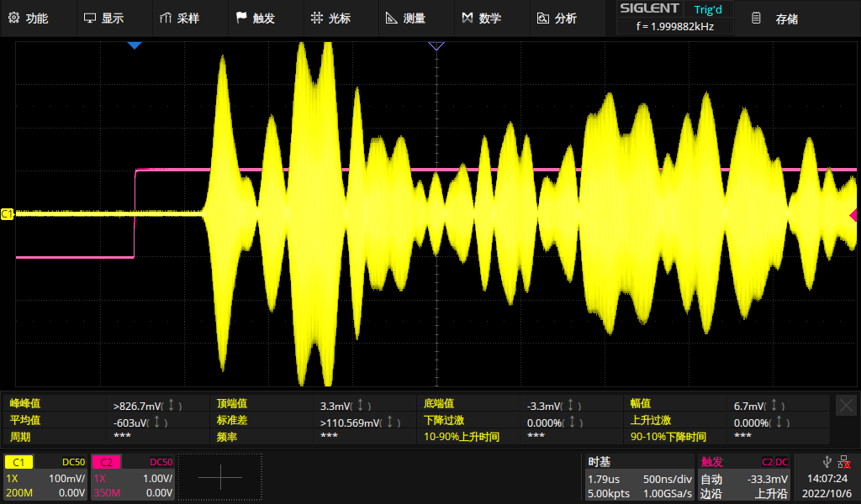The height and width of the screenshot is (504, 861).
Task: Toggle the Trig'd run status indicator
Action: pos(707,9)
